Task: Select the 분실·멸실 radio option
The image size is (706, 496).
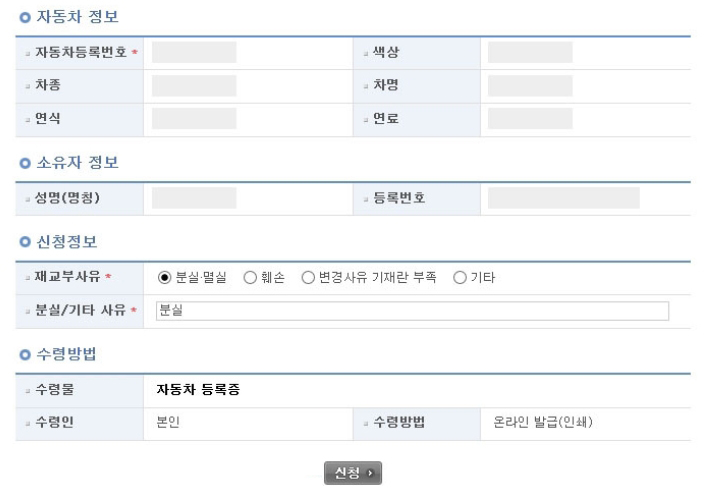Action: [164, 278]
